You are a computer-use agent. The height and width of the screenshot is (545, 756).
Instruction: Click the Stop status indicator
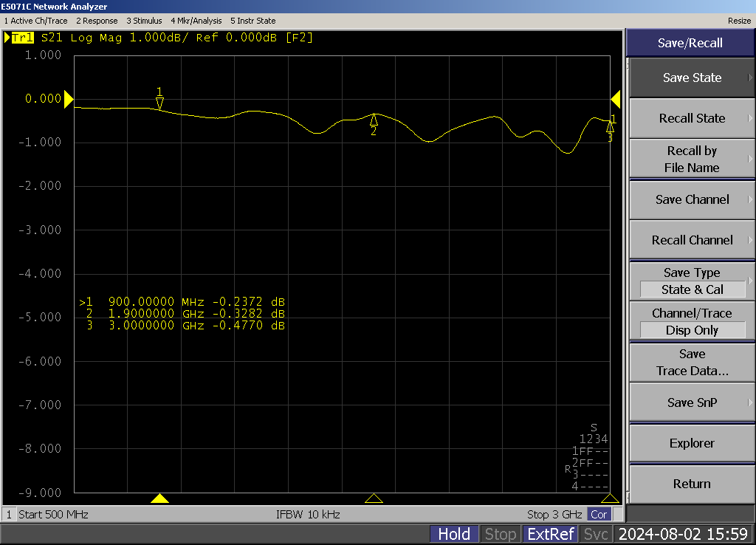coord(501,534)
